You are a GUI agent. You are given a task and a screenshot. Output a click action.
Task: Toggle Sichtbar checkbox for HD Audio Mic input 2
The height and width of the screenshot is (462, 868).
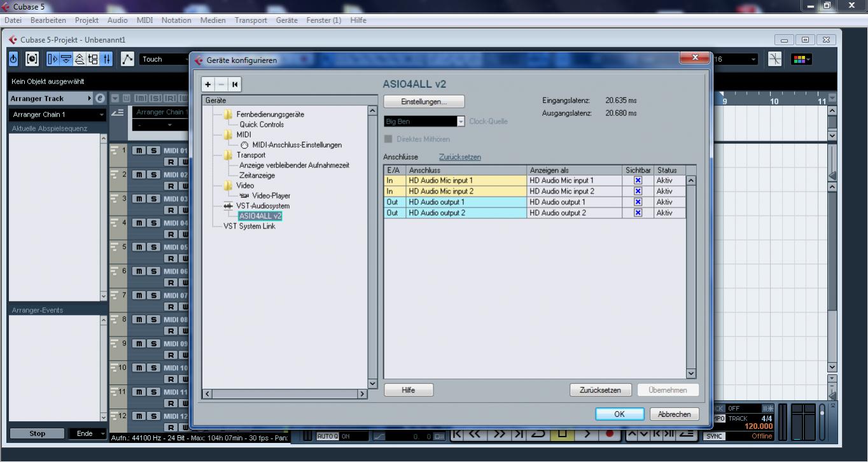[x=638, y=192]
